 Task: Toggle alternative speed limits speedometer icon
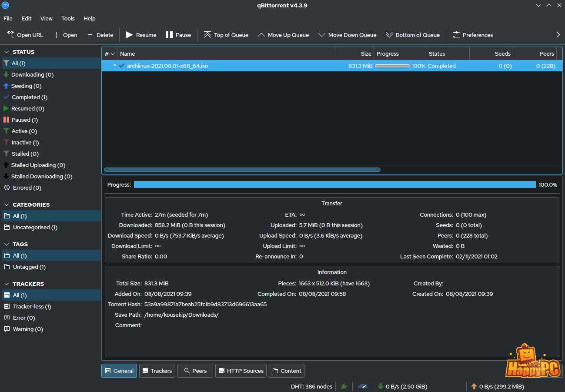pyautogui.click(x=362, y=386)
